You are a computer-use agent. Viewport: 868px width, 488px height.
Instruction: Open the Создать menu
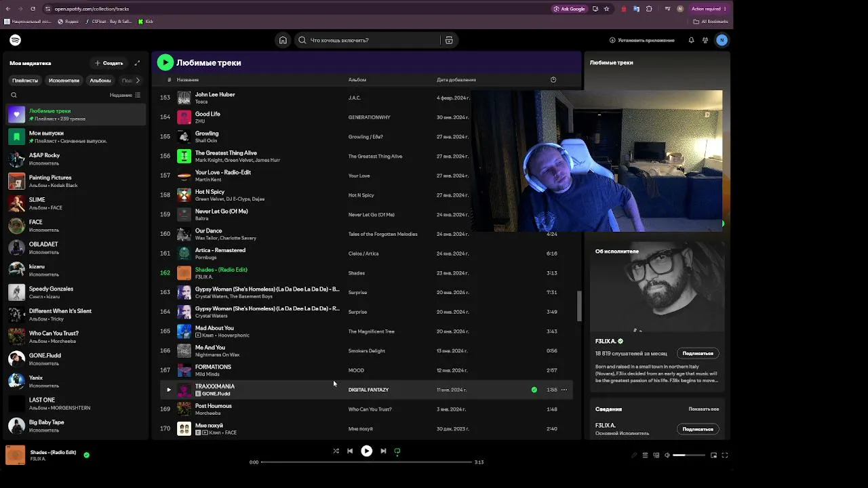(x=108, y=63)
